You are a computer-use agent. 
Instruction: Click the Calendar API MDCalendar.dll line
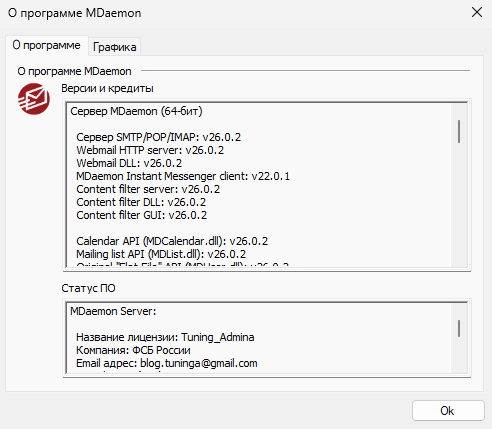pyautogui.click(x=172, y=241)
